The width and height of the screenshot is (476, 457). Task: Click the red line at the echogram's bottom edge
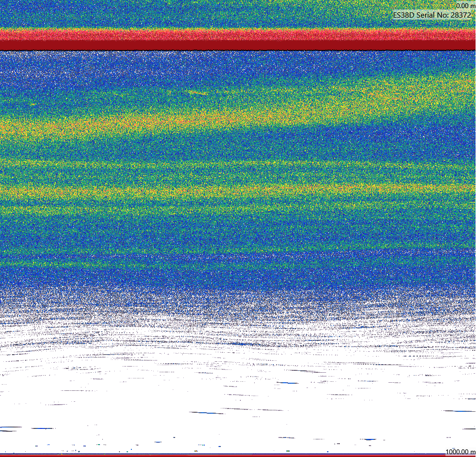pos(238,456)
